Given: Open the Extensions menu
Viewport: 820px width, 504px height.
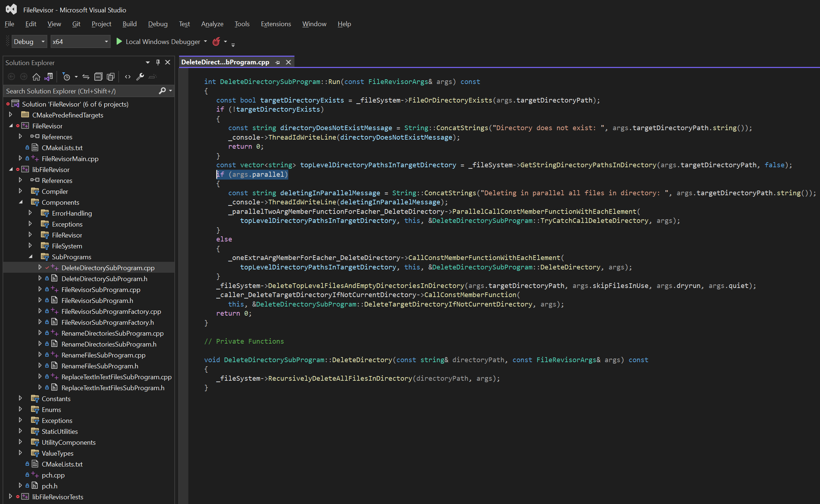Looking at the screenshot, I should pyautogui.click(x=276, y=24).
